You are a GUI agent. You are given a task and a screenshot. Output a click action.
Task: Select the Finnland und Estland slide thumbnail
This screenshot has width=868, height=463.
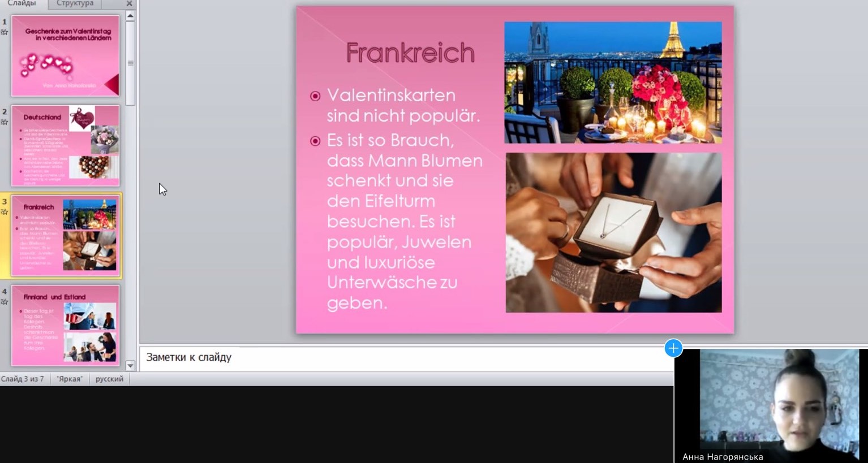(x=65, y=325)
